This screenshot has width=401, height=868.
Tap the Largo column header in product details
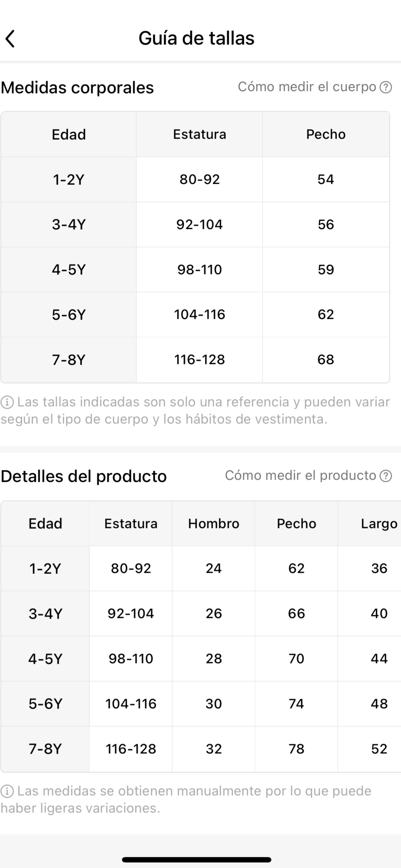379,524
